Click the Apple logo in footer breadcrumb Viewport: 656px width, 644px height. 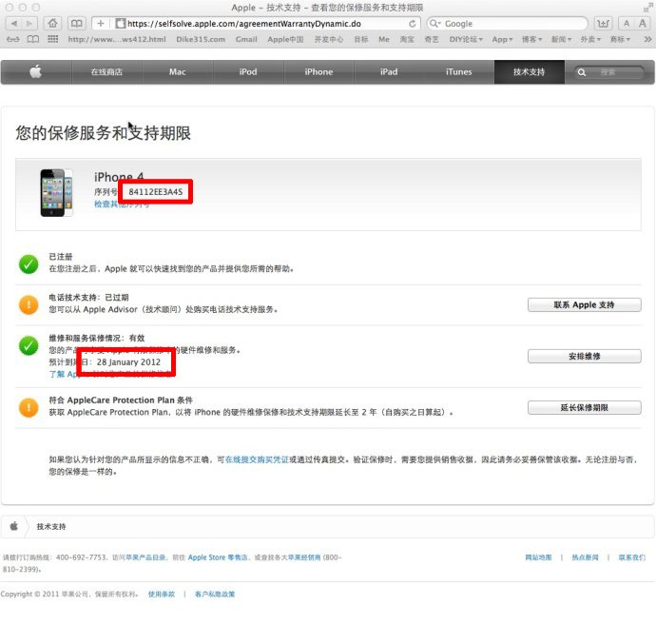[x=14, y=526]
